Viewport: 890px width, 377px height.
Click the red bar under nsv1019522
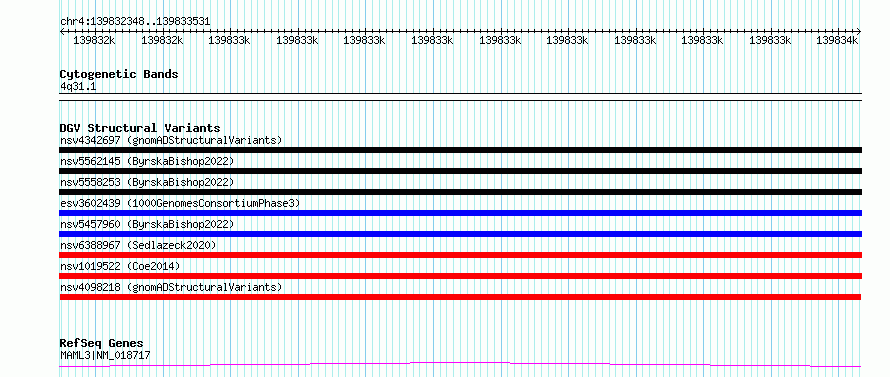460,276
